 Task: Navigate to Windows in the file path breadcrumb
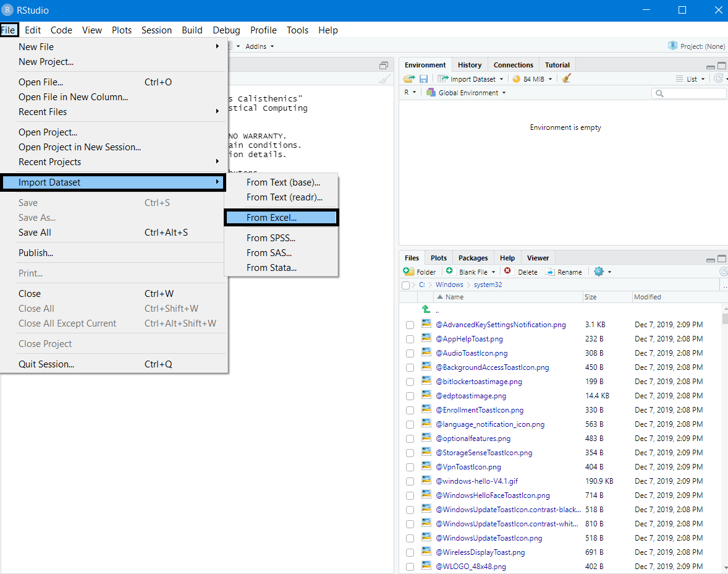coord(449,285)
